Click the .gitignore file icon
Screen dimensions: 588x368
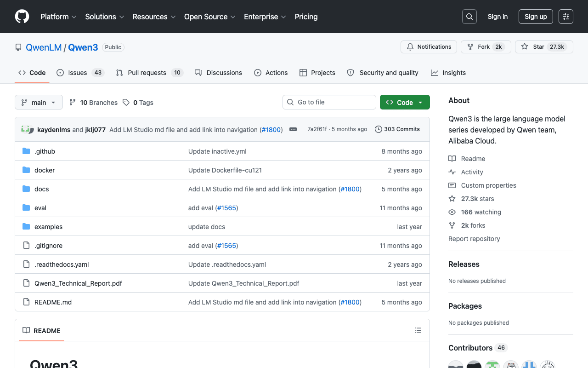(26, 246)
